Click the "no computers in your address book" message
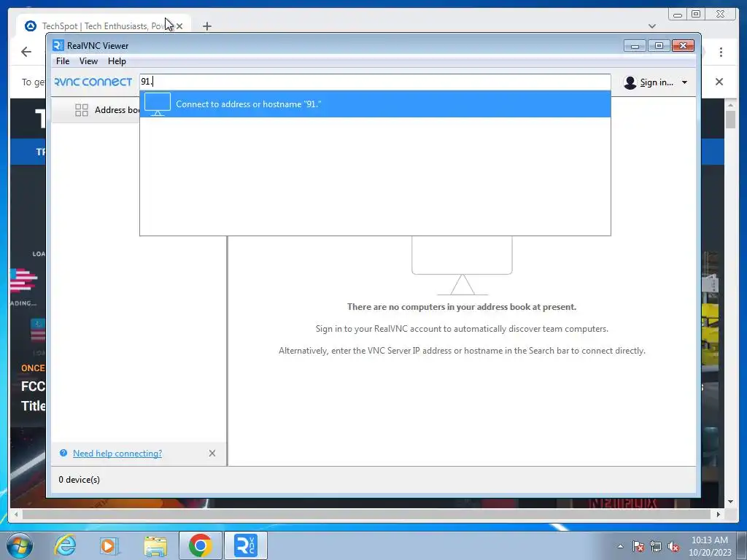Screen dimensions: 747x560 pyautogui.click(x=462, y=307)
